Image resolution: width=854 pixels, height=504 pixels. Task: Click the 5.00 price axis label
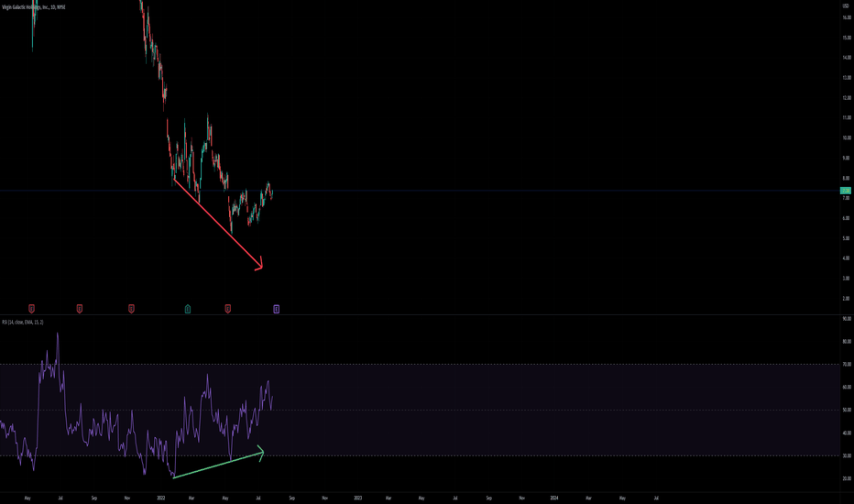coord(846,238)
